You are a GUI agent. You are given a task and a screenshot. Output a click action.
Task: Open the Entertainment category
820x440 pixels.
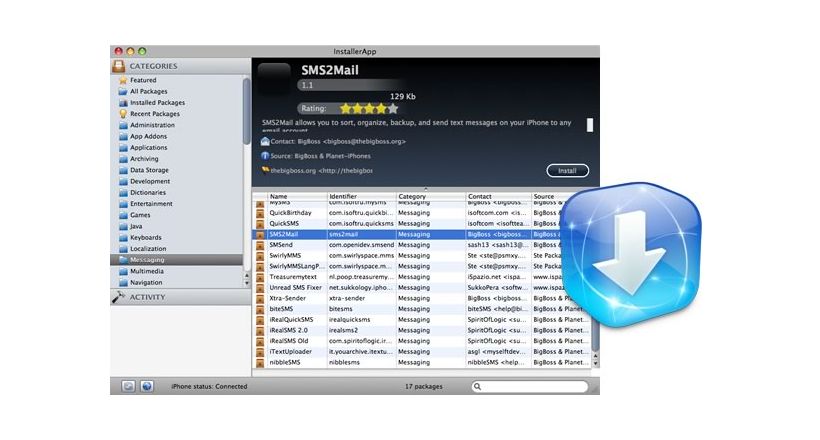click(x=151, y=204)
